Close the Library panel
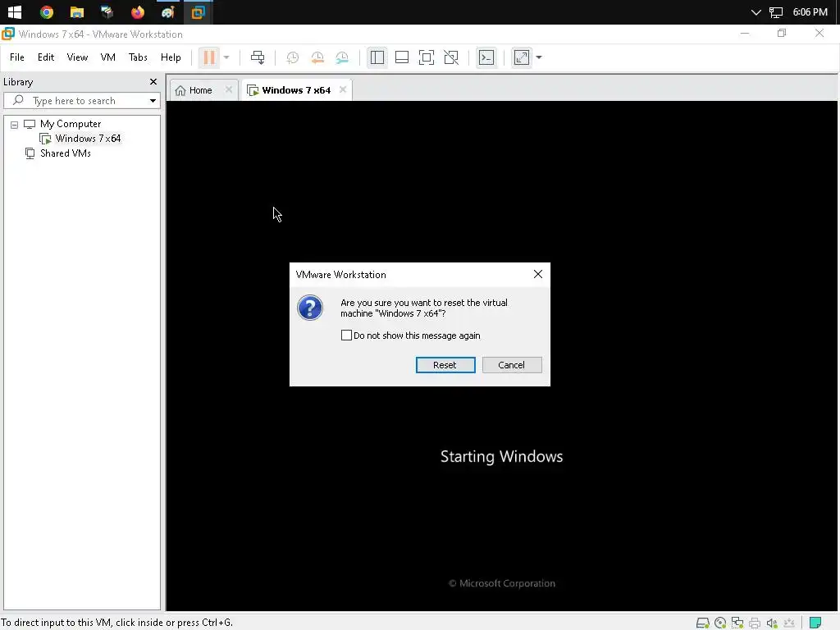840x630 pixels. coord(153,81)
